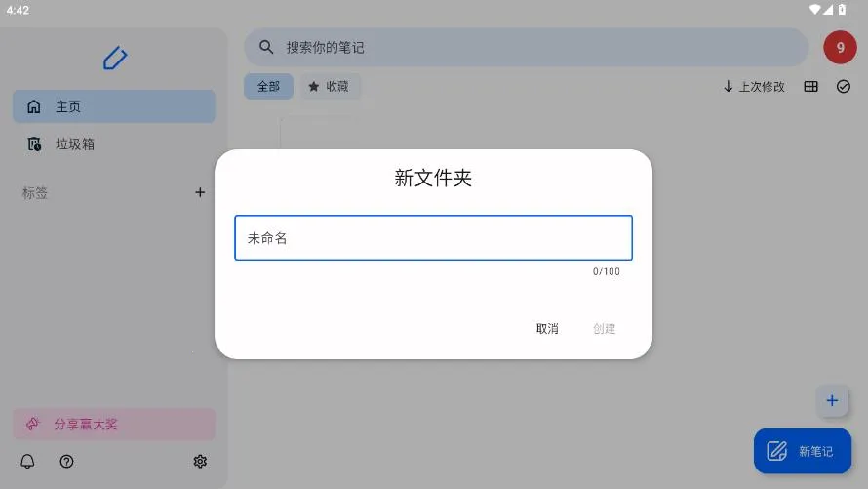Select the 全部 filter chip
This screenshot has height=489, width=868.
coord(268,87)
